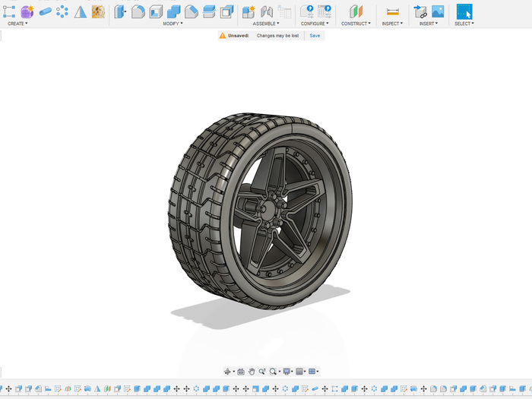Open the CREATE menu dropdown
This screenshot has width=532, height=399.
(17, 24)
